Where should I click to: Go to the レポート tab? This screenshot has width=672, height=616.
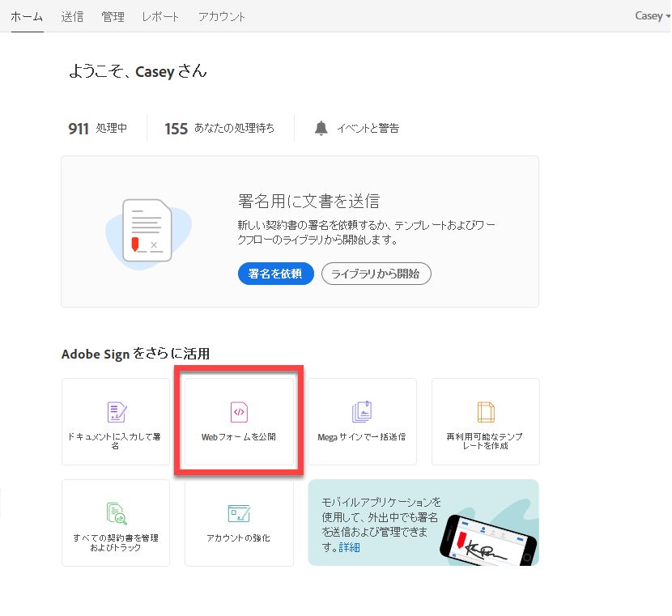(159, 17)
